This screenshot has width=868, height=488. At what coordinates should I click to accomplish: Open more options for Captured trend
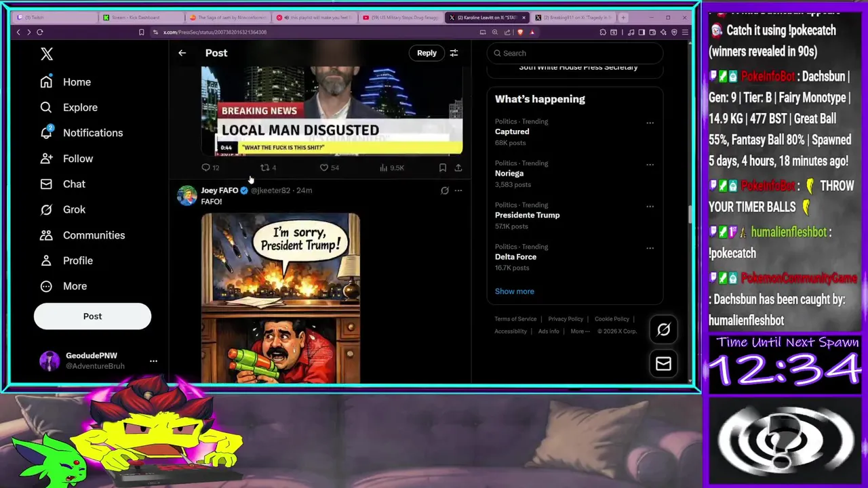pos(650,123)
